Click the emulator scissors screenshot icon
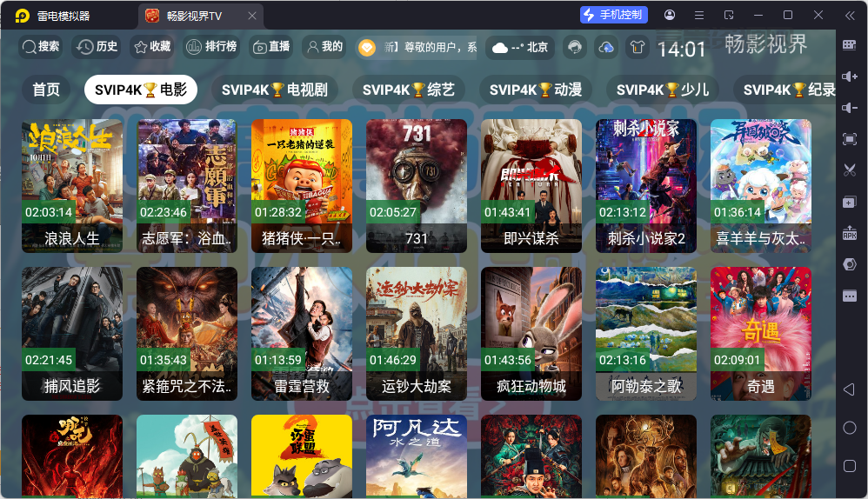 (x=850, y=170)
